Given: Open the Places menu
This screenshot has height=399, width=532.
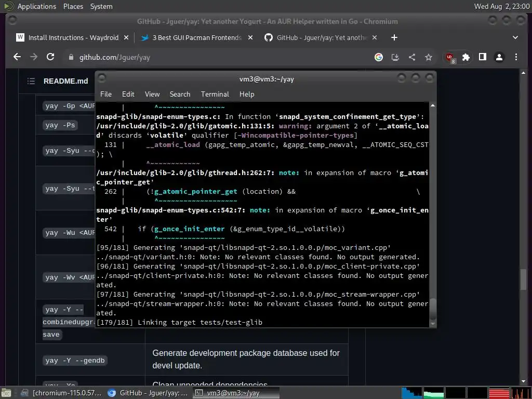Looking at the screenshot, I should click(73, 6).
